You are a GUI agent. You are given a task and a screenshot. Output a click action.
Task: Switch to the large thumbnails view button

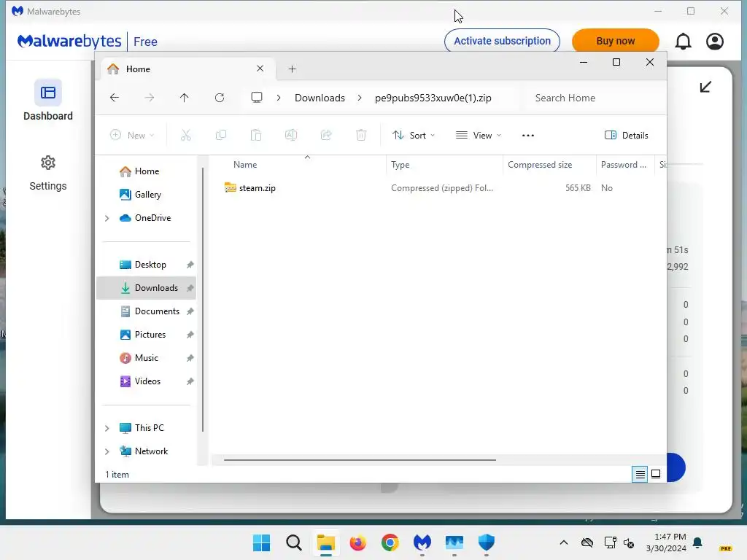pyautogui.click(x=656, y=474)
